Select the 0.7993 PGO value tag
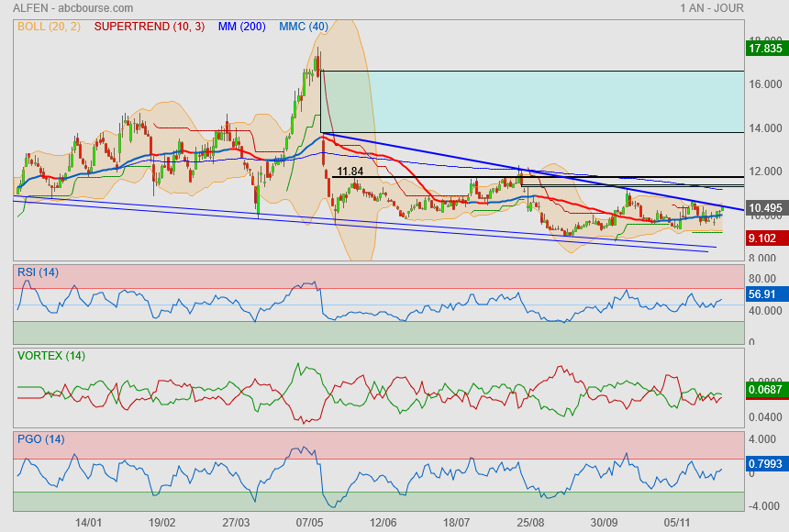 pyautogui.click(x=765, y=463)
